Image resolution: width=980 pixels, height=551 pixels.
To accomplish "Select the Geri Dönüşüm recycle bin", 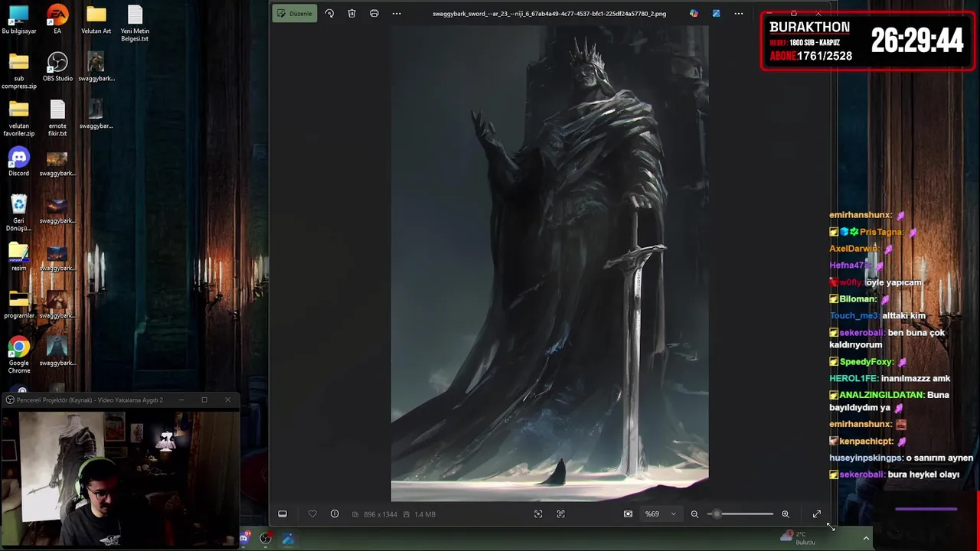I will pos(18,214).
